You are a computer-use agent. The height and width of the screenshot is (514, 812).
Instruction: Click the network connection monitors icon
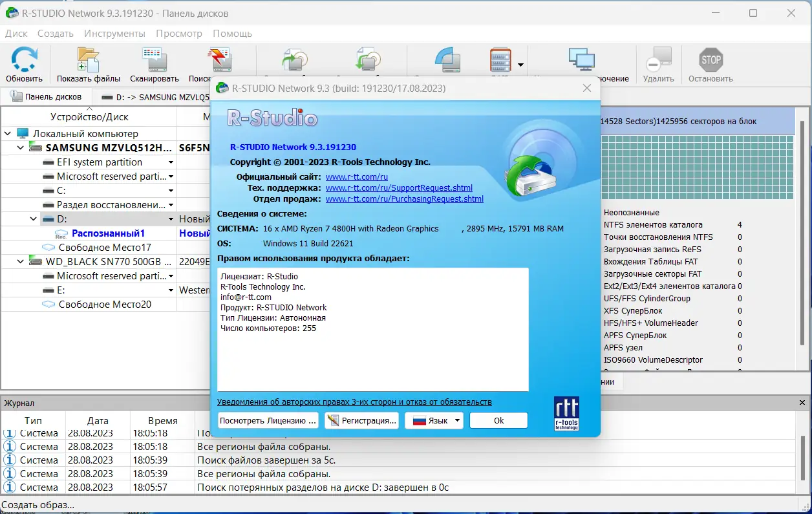(581, 59)
